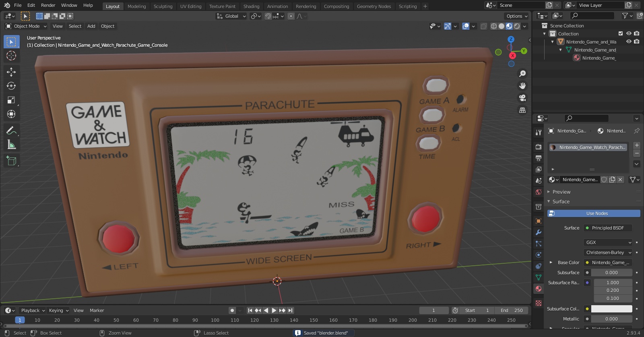Open the View Layer properties tab
The image size is (644, 337).
coord(539,170)
